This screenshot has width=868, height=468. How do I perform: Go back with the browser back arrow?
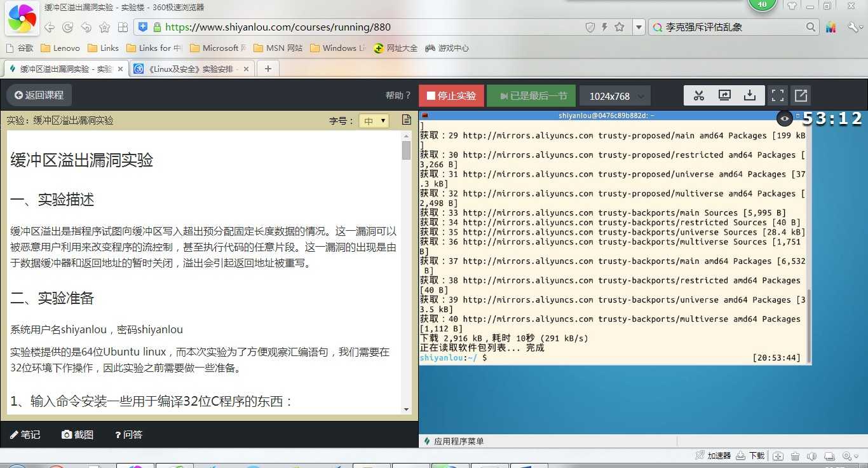pyautogui.click(x=49, y=27)
